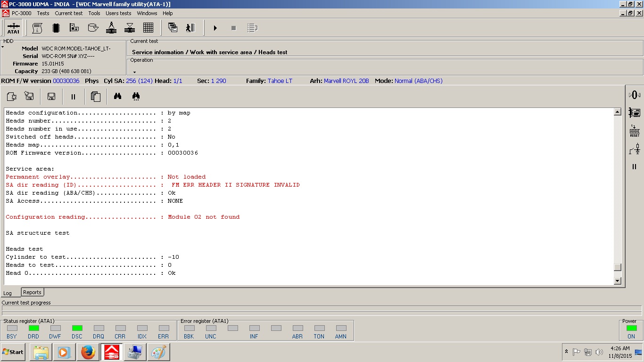Click the log vertical scrollbar thumb
Image resolution: width=644 pixels, height=362 pixels.
coord(618,267)
